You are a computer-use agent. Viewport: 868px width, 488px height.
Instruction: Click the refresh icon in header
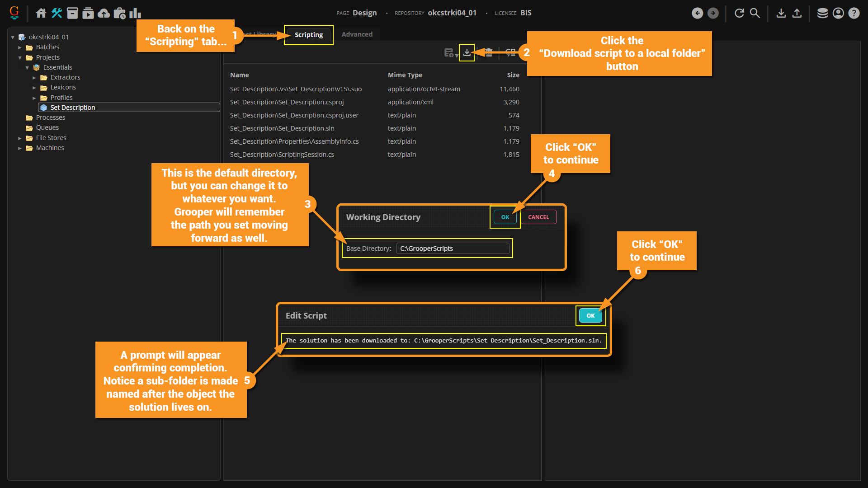pyautogui.click(x=739, y=13)
